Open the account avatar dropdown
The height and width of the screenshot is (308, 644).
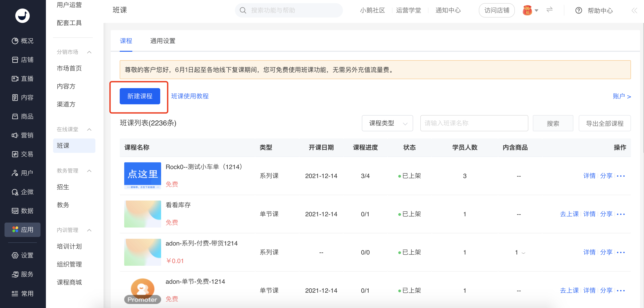coord(531,11)
